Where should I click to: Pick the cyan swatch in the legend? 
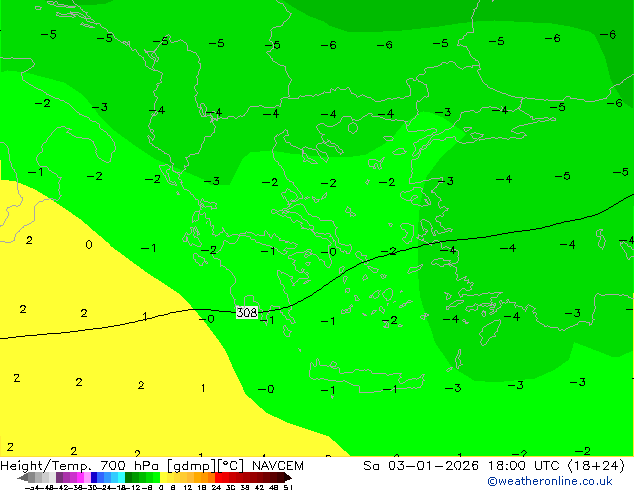pos(121,477)
